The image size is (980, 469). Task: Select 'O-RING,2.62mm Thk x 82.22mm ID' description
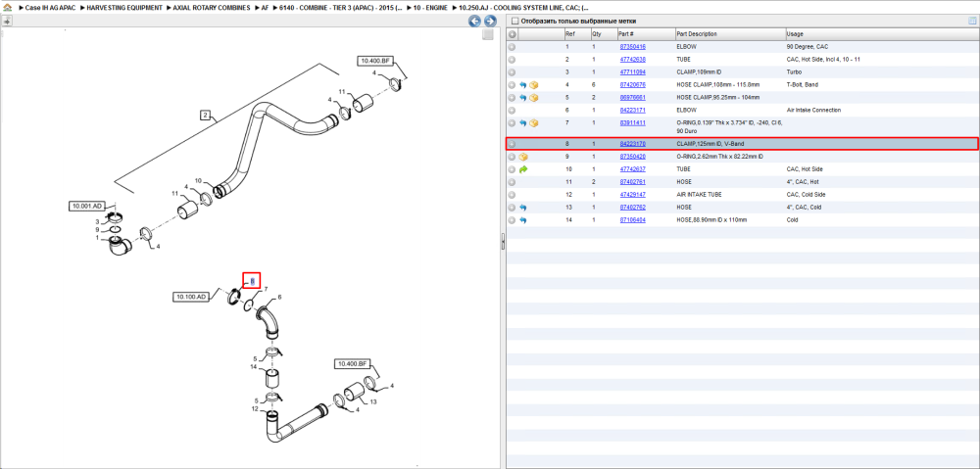point(719,156)
